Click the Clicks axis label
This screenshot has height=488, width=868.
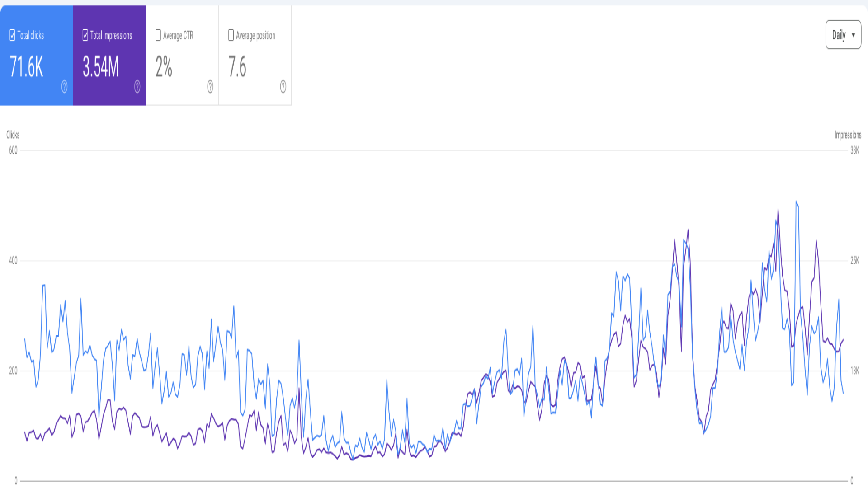coord(13,135)
